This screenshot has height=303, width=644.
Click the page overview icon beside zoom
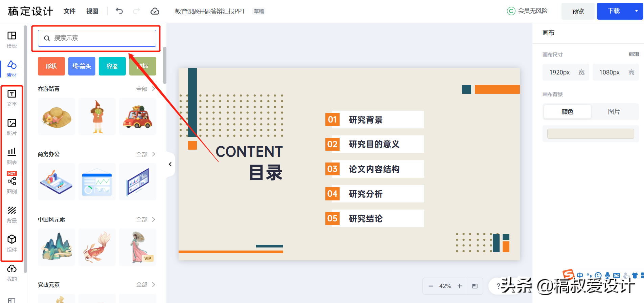click(475, 286)
